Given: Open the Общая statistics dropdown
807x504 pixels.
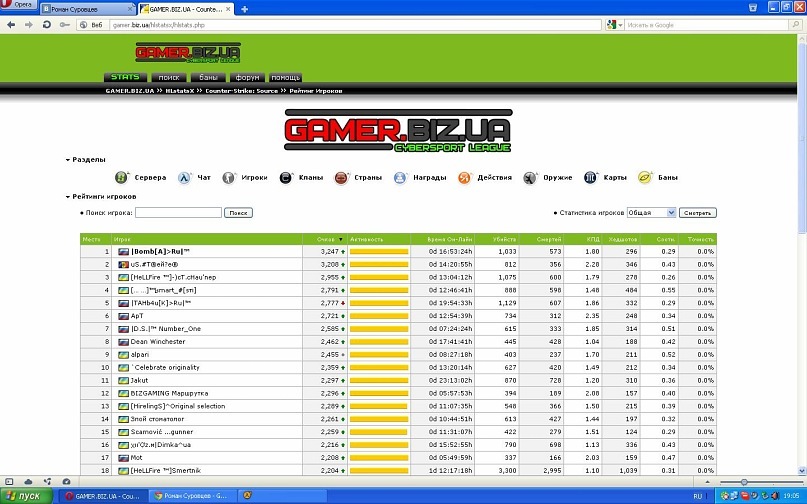Looking at the screenshot, I should point(651,213).
